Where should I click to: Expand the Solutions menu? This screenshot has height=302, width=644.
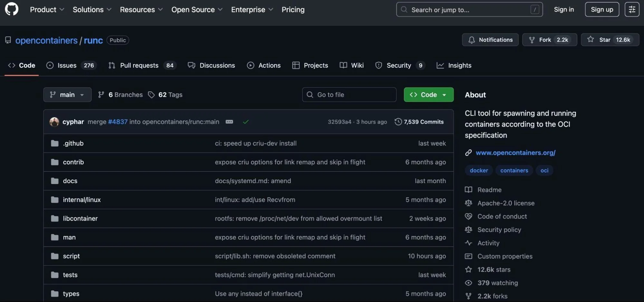pos(92,9)
